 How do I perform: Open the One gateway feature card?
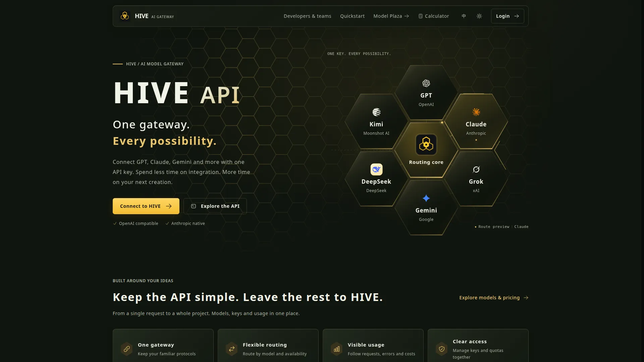163,346
